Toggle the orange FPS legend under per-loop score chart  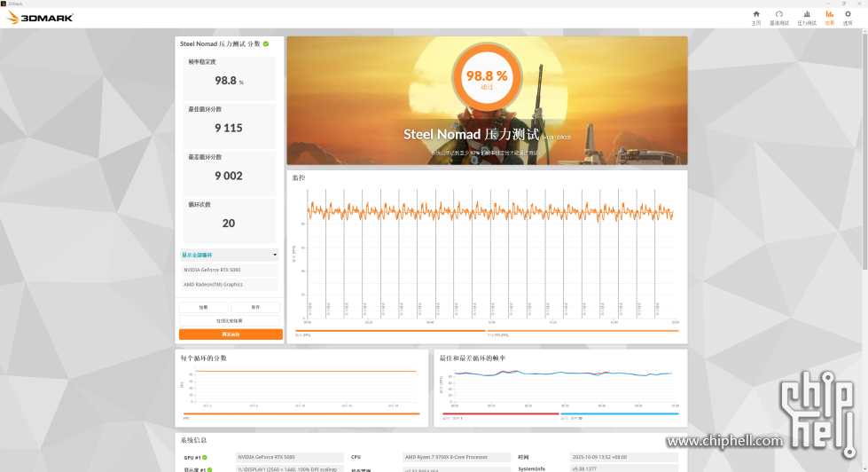point(299,414)
